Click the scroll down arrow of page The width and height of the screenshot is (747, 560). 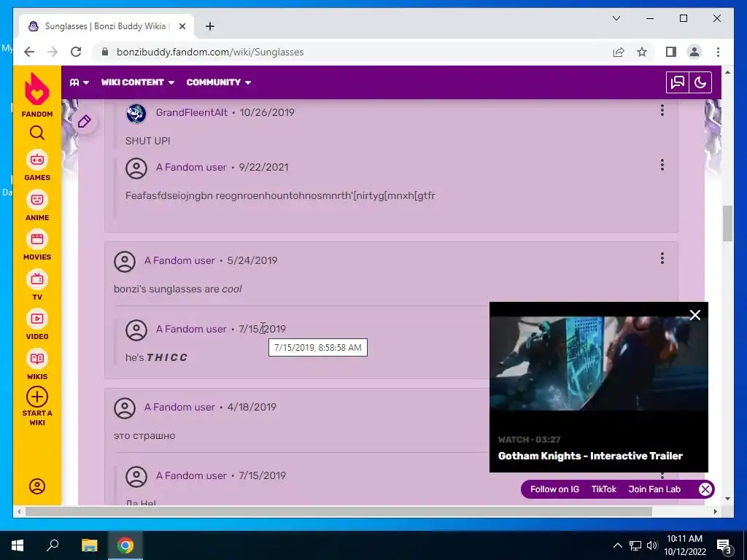coord(727,499)
